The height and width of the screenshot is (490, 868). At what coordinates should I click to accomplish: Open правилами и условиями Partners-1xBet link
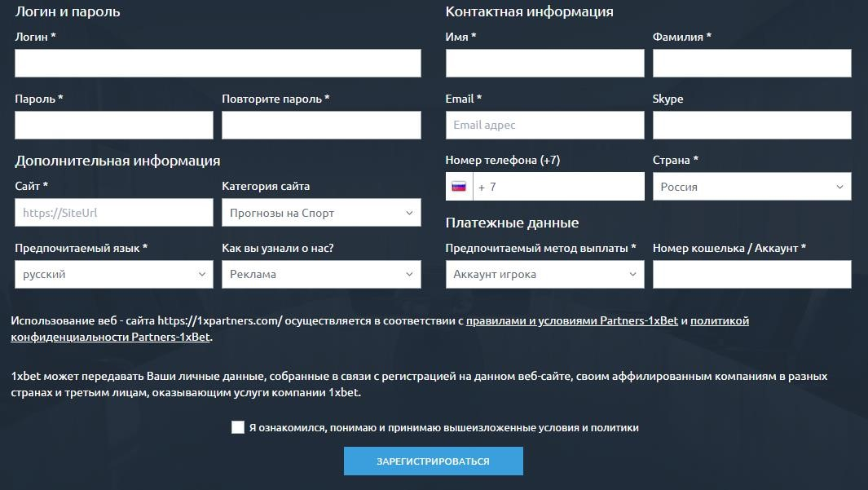point(572,320)
